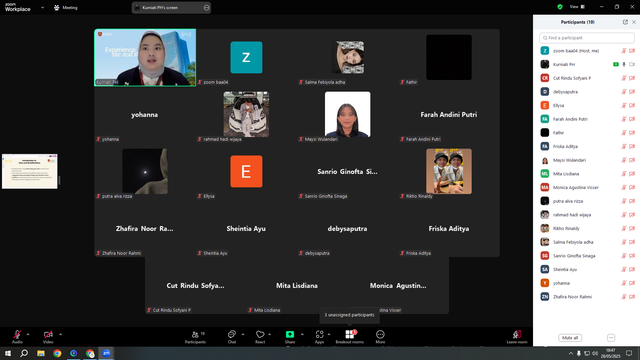Open the Windows notification center

click(x=629, y=353)
